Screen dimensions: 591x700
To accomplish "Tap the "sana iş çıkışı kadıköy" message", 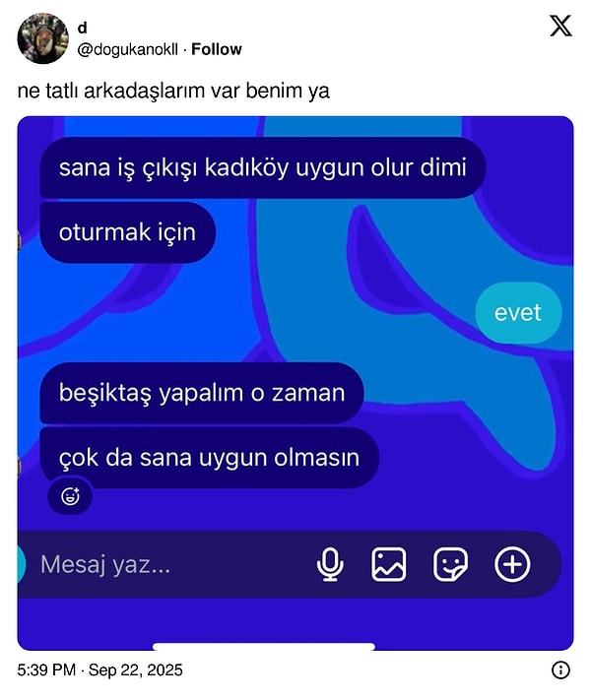I will [x=263, y=167].
